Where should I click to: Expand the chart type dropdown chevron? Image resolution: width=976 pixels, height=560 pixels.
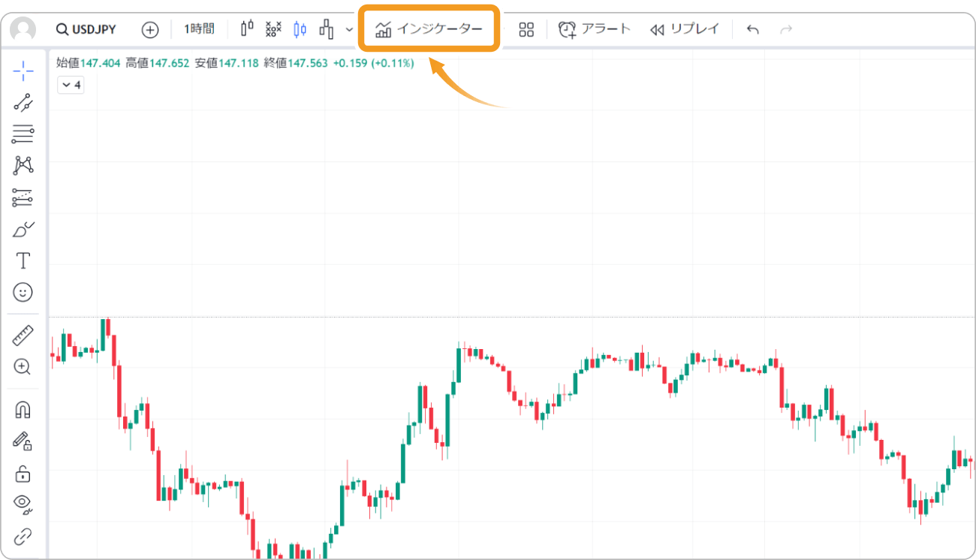pos(349,29)
